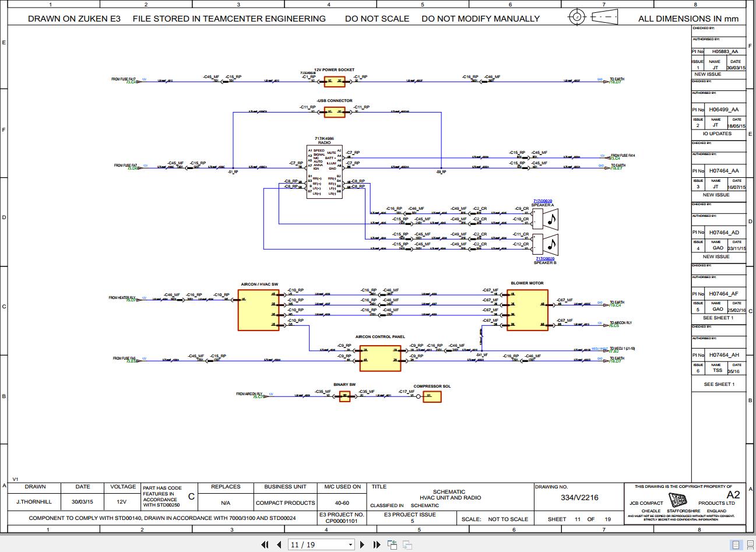This screenshot has height=552, width=756.
Task: Open the page number dropdown 11 / 19
Action: click(x=322, y=544)
